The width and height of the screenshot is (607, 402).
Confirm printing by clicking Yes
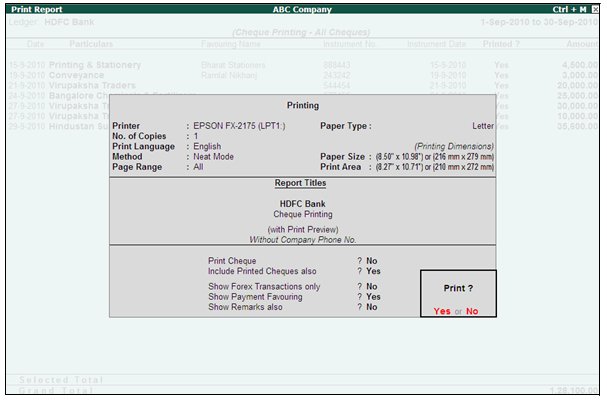pos(442,311)
